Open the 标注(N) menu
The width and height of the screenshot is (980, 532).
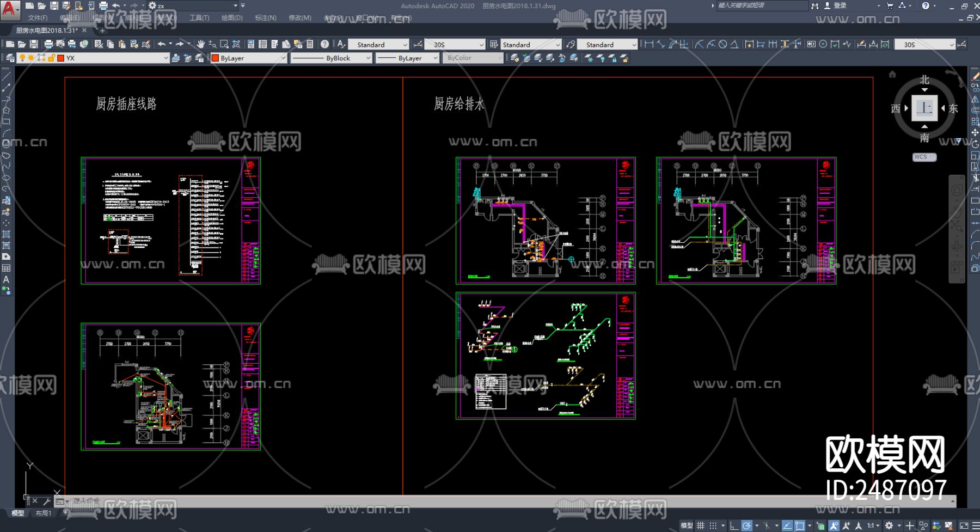pos(266,18)
